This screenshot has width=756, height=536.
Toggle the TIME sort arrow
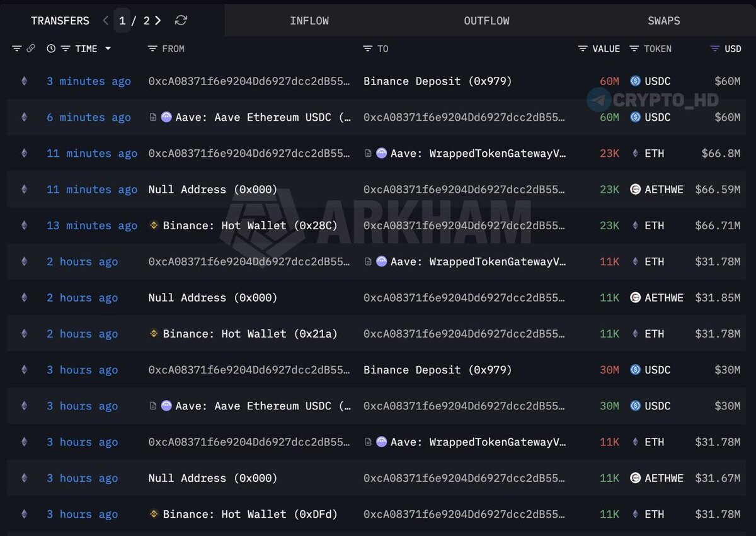[108, 48]
